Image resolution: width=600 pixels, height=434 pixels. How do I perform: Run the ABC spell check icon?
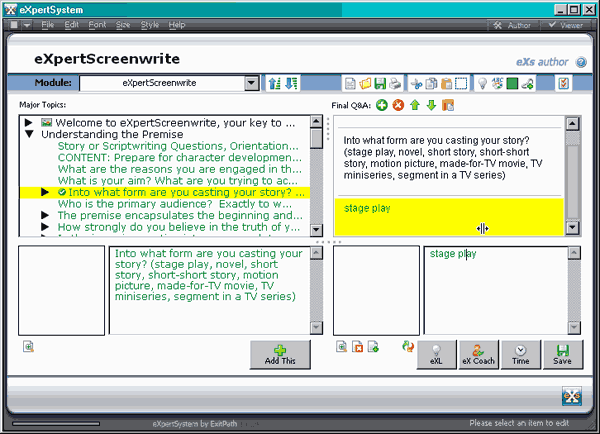[x=497, y=83]
